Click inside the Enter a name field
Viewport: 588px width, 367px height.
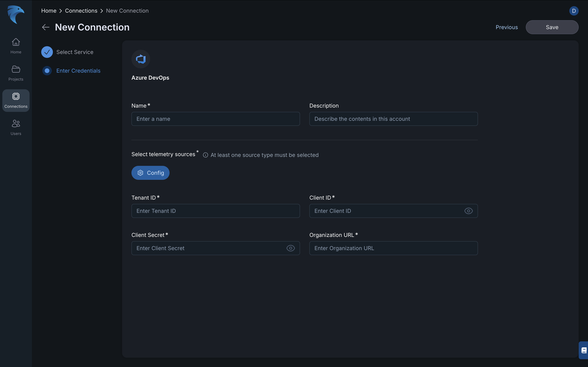[215, 119]
